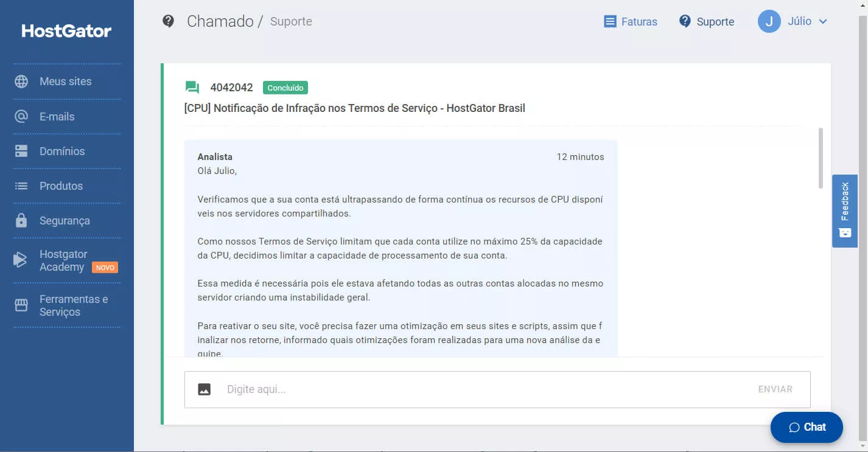This screenshot has height=452, width=868.
Task: Click the user avatar J circle
Action: [x=769, y=21]
